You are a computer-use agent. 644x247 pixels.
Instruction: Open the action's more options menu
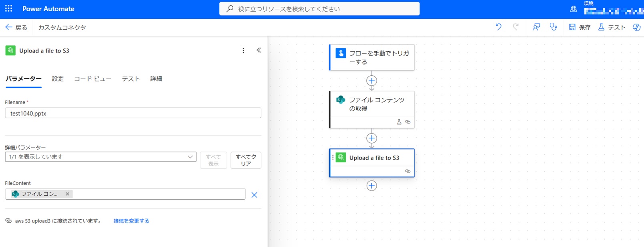pos(243,51)
